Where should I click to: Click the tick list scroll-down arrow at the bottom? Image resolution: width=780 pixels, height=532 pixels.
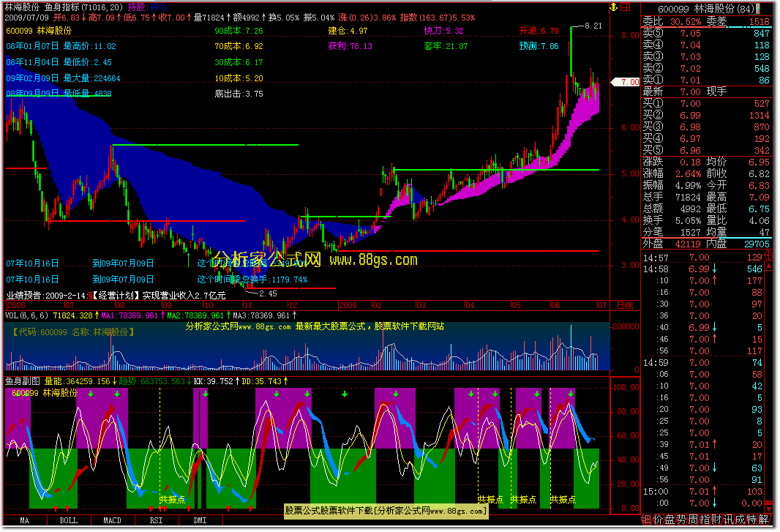pos(768,509)
